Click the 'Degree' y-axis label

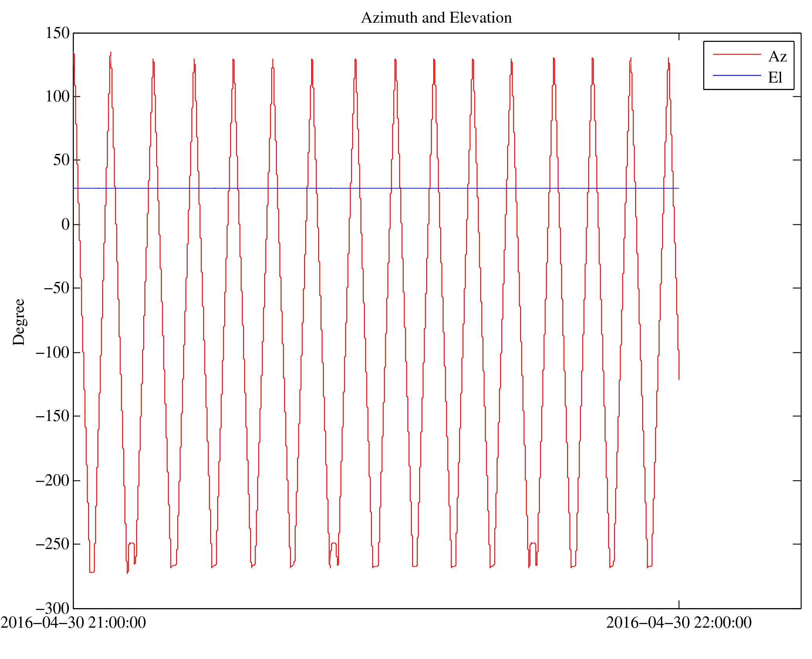tap(19, 322)
